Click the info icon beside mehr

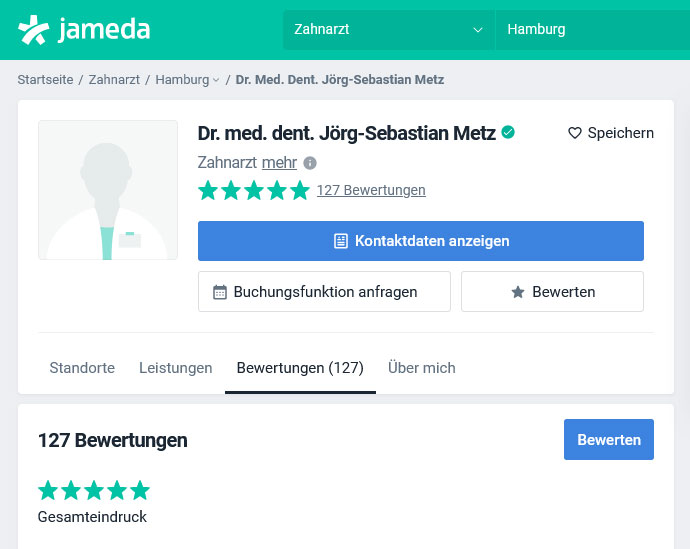[x=310, y=163]
